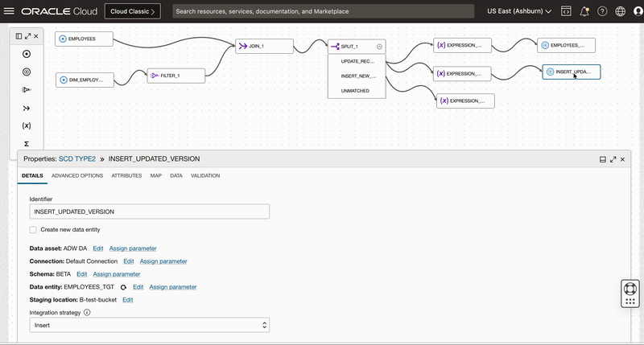Viewport: 644px width, 345px height.
Task: Select the Expression operator in the palette
Action: point(27,125)
